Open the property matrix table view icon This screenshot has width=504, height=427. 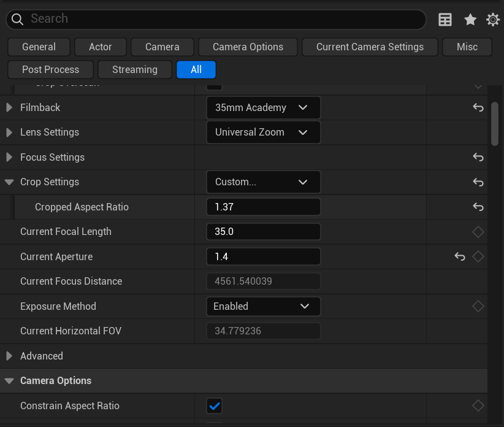(445, 20)
